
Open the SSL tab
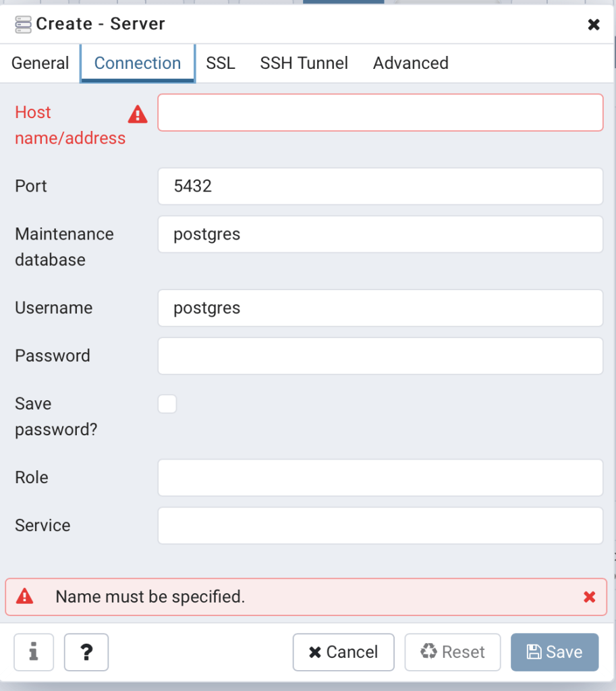pos(221,63)
